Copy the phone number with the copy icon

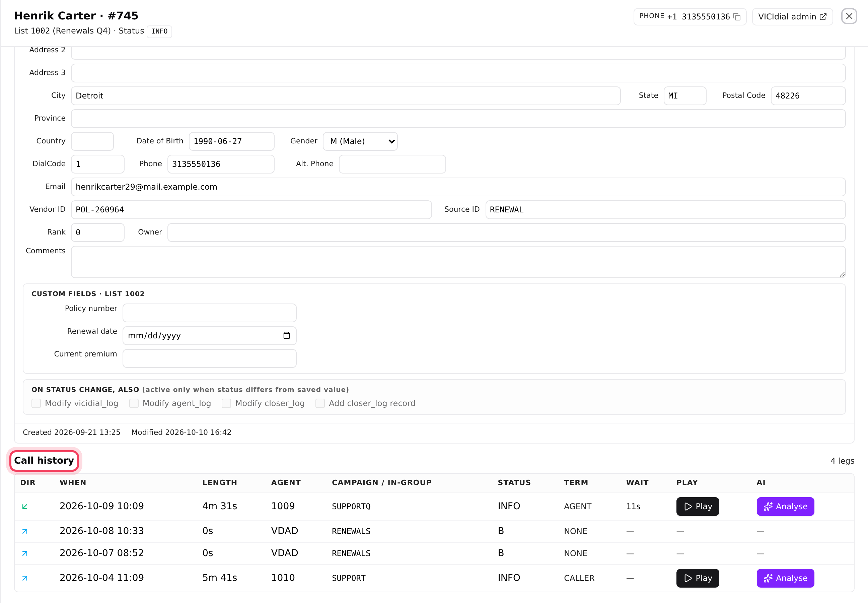[x=736, y=17]
